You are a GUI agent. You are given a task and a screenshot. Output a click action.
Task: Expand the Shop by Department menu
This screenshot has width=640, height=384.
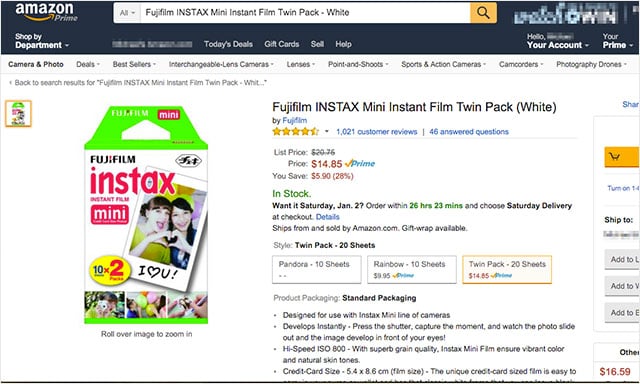click(x=42, y=41)
